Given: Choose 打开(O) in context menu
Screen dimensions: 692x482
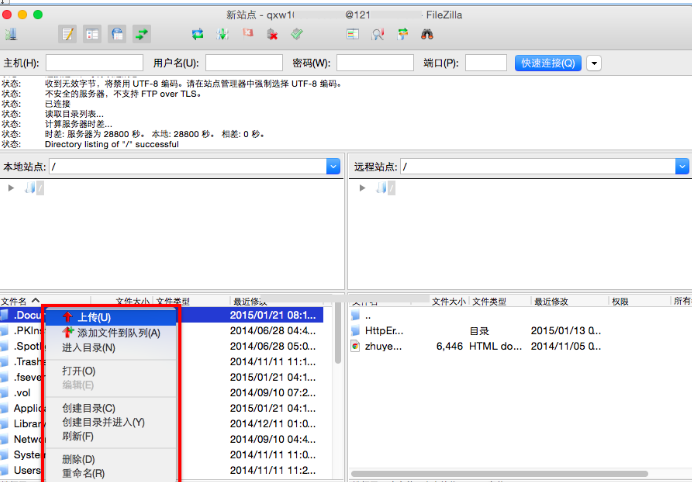Looking at the screenshot, I should (x=111, y=371).
